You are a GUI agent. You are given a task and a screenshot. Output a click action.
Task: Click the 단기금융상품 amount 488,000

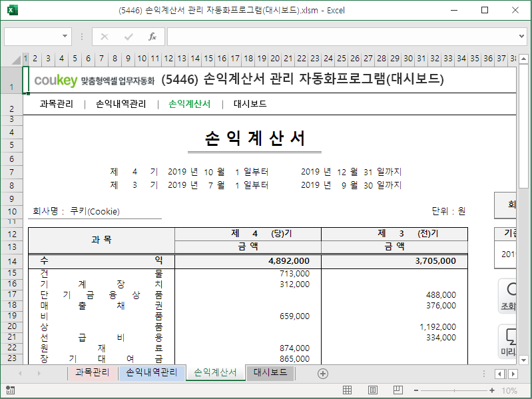tap(441, 295)
